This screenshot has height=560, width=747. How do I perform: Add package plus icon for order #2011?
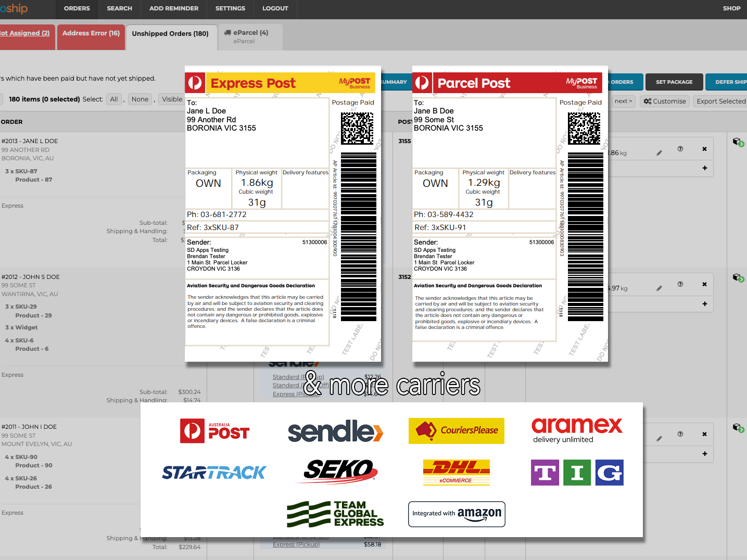(705, 454)
